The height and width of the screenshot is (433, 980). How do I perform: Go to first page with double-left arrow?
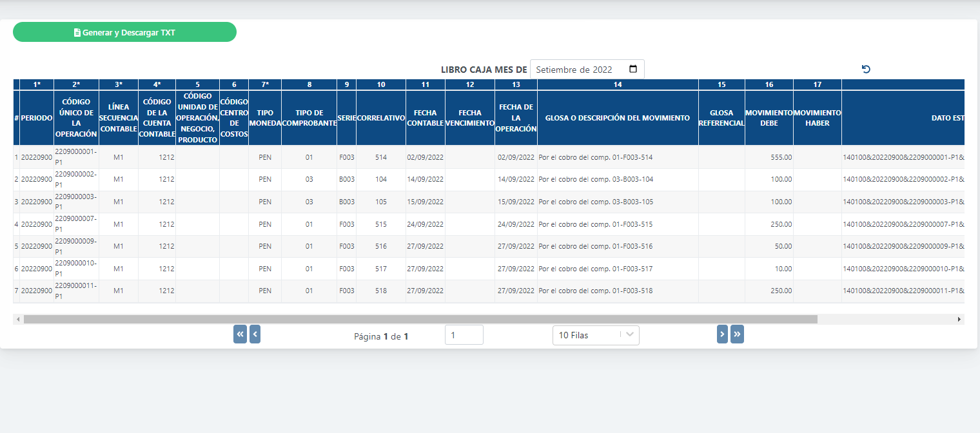click(240, 334)
